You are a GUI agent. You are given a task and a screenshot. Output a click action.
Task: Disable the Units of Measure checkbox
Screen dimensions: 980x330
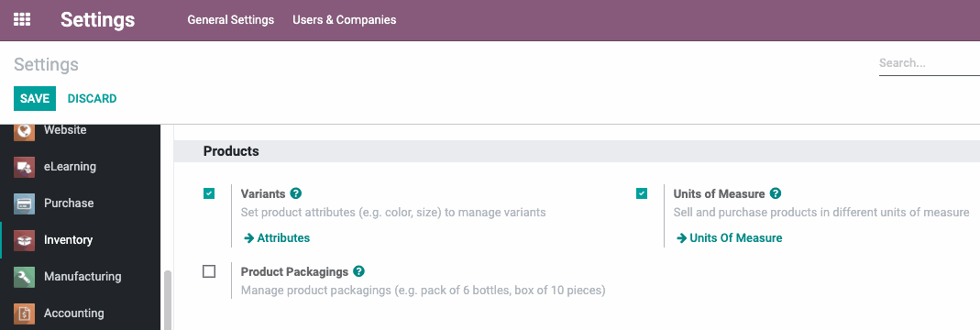[x=642, y=193]
